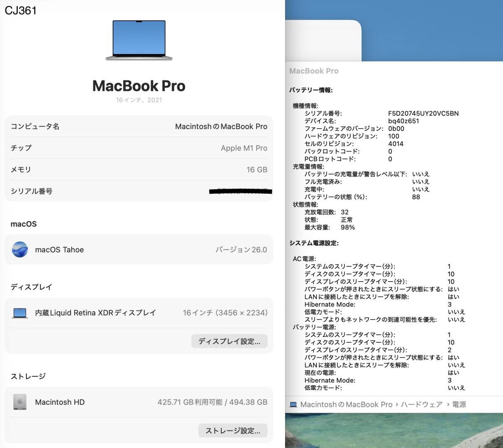Click the battery serial F5D20745UY20VC5BN

point(423,114)
